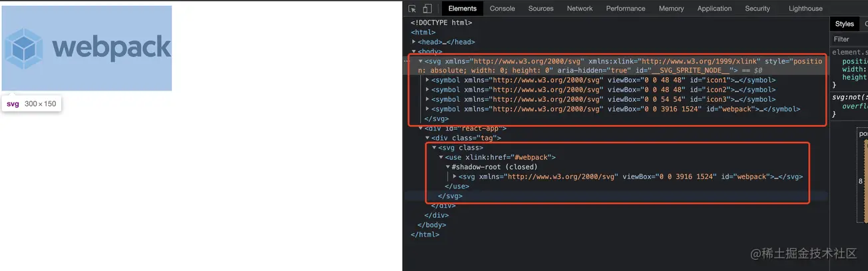This screenshot has width=868, height=271.
Task: Open the Application tab
Action: (714, 9)
